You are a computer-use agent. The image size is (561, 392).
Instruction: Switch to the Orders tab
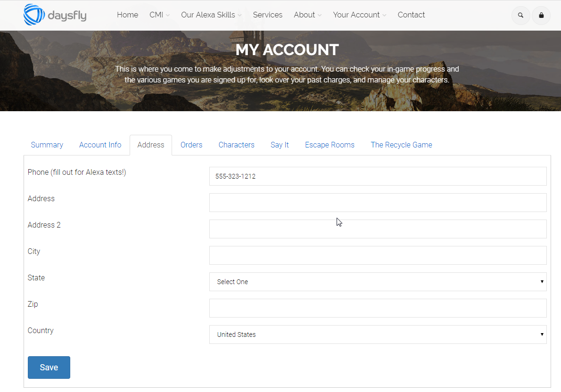pos(191,145)
